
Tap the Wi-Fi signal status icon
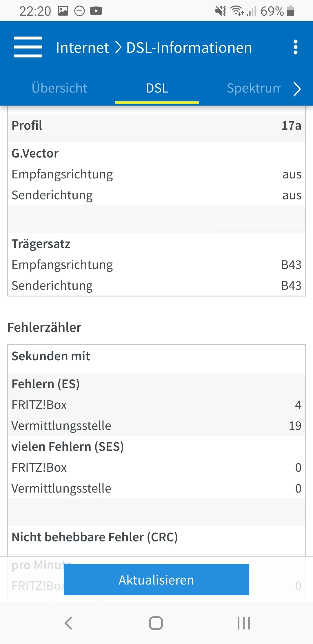point(237,11)
